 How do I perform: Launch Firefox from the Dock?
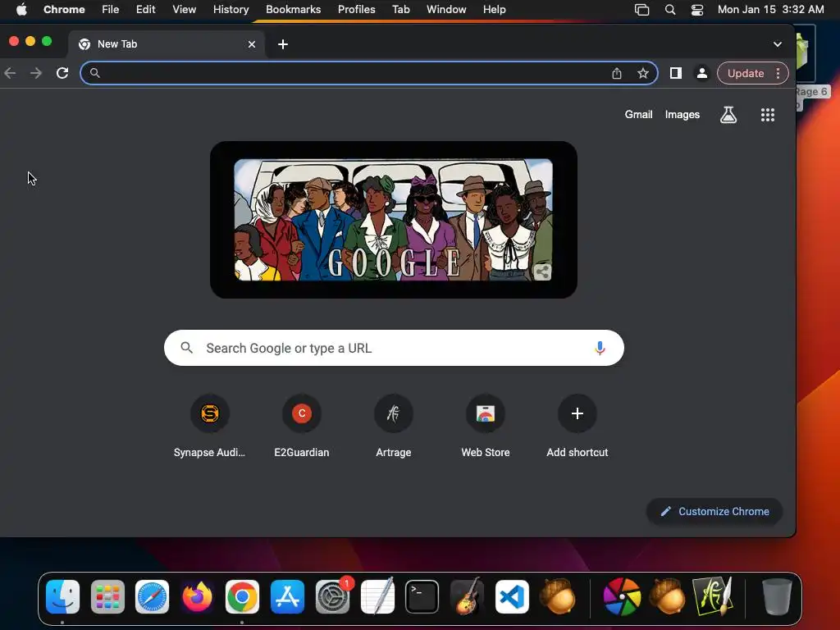(197, 597)
